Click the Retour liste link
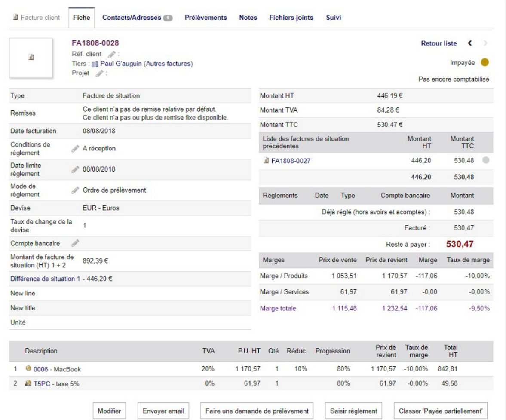Viewport: 506px width, 420px height. (x=439, y=43)
